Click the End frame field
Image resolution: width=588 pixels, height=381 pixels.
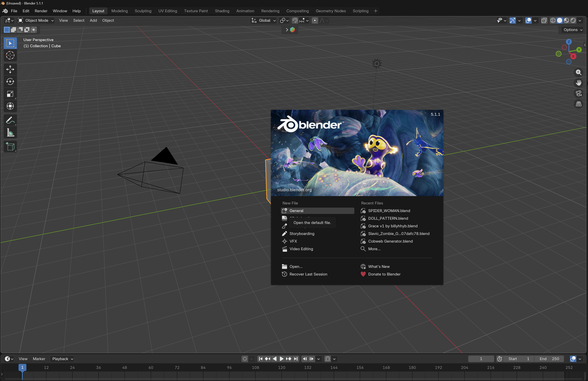click(549, 359)
